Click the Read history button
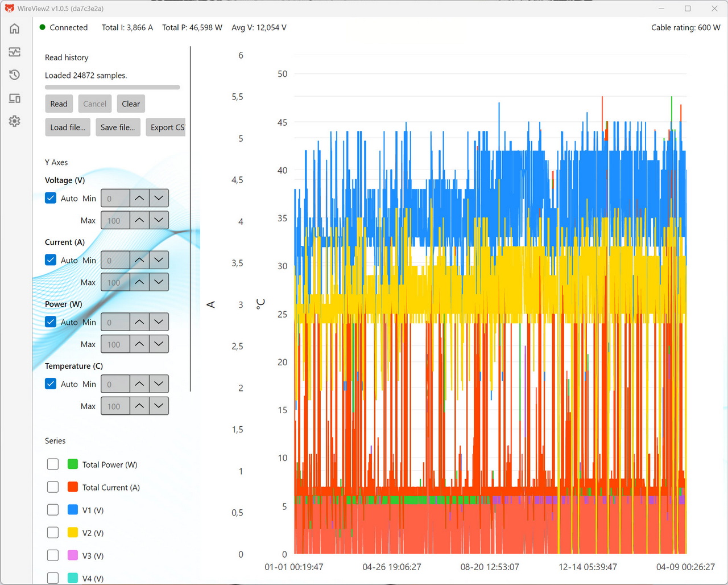 pos(59,104)
